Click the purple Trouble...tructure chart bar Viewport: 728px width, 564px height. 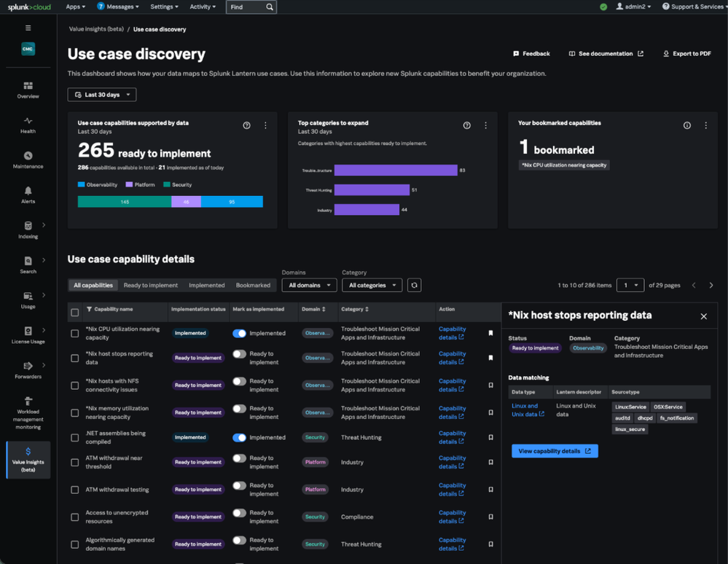(396, 171)
